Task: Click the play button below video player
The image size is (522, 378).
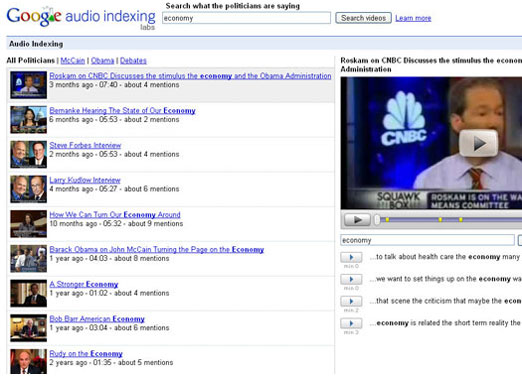Action: tap(357, 220)
